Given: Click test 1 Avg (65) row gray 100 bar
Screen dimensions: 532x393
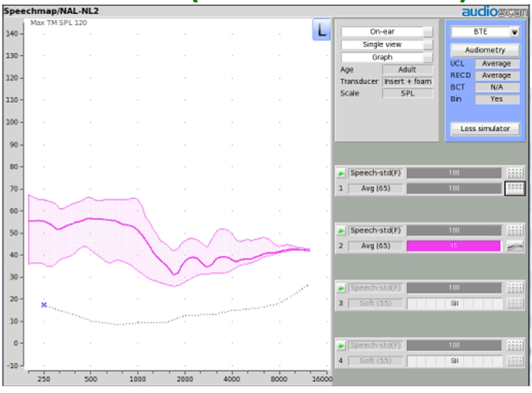Looking at the screenshot, I should 454,188.
